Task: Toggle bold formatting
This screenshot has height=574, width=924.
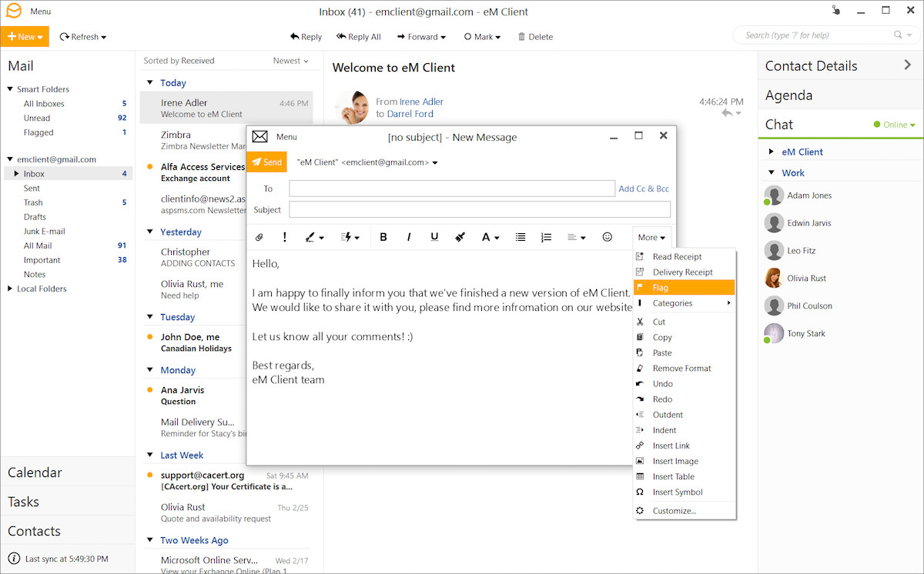Action: [383, 237]
